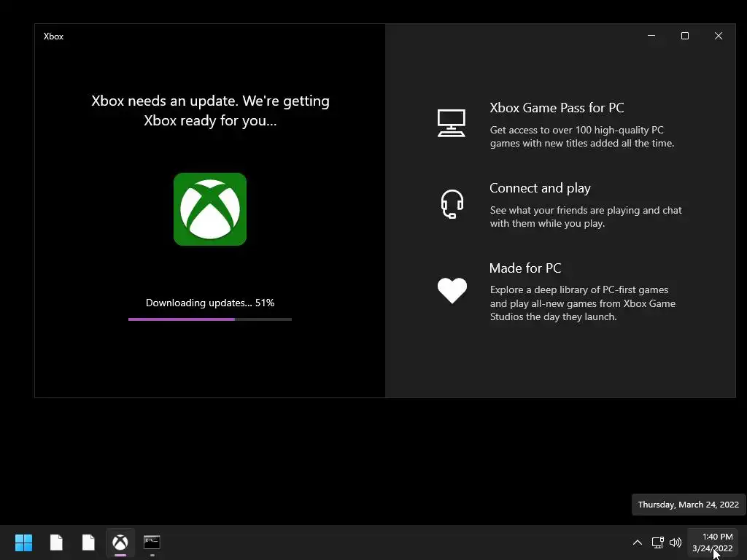The height and width of the screenshot is (560, 747).
Task: Click the 'Xbox Game Pass for PC' title
Action: click(557, 108)
